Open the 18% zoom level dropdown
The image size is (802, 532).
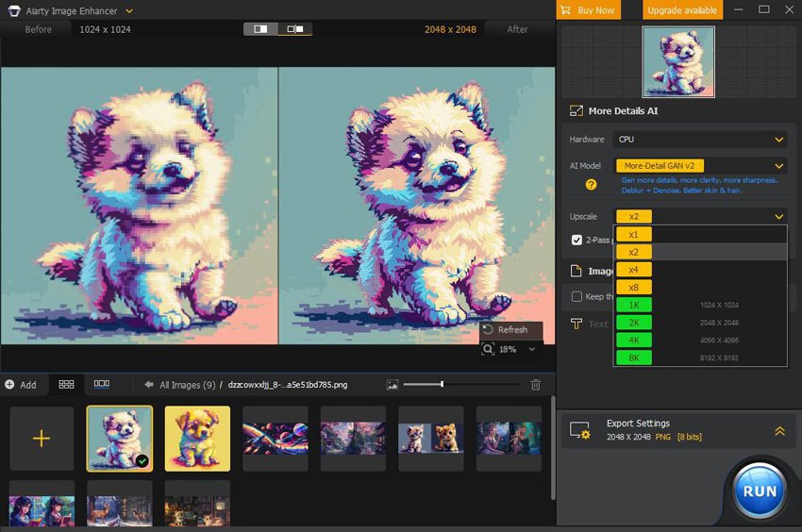click(532, 349)
